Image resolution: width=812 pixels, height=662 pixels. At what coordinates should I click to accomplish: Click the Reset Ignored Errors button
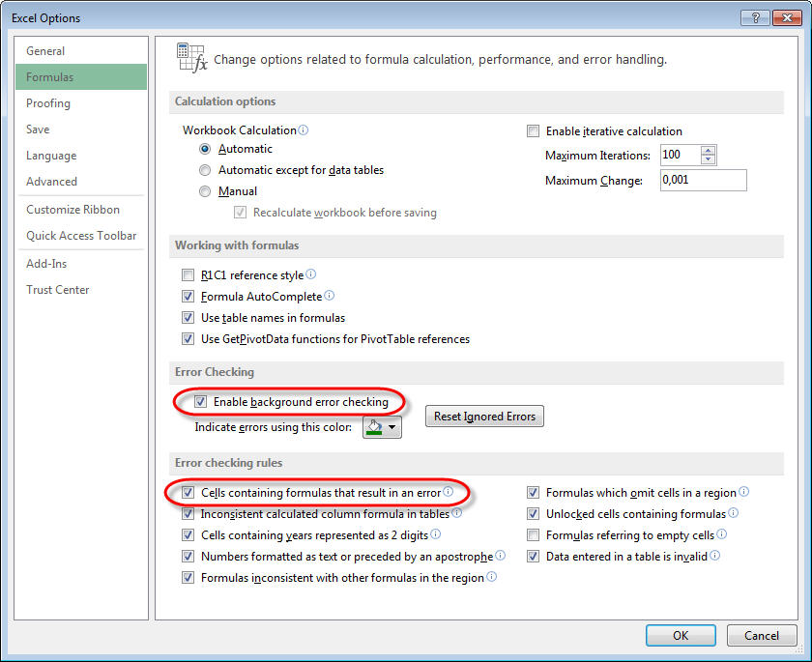tap(484, 417)
